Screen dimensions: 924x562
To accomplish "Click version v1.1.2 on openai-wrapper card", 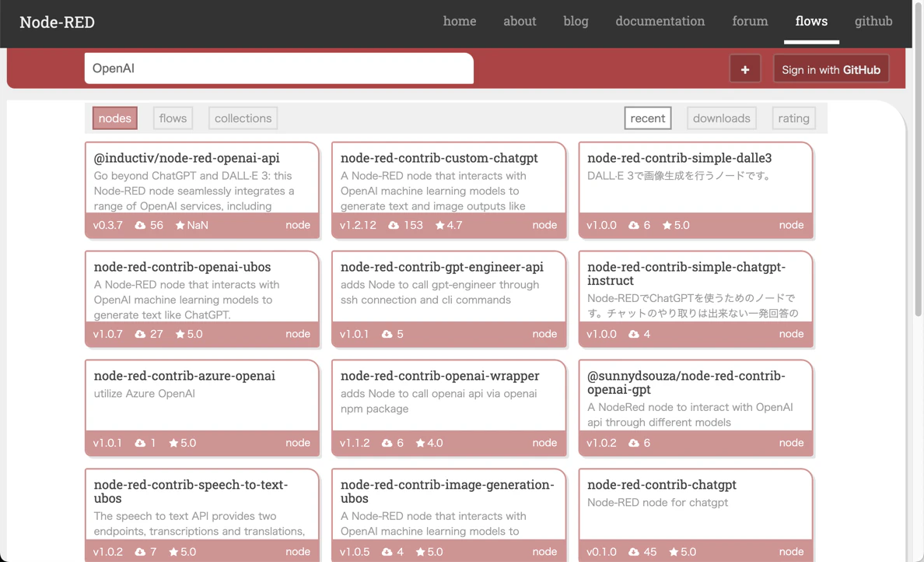I will pos(355,443).
